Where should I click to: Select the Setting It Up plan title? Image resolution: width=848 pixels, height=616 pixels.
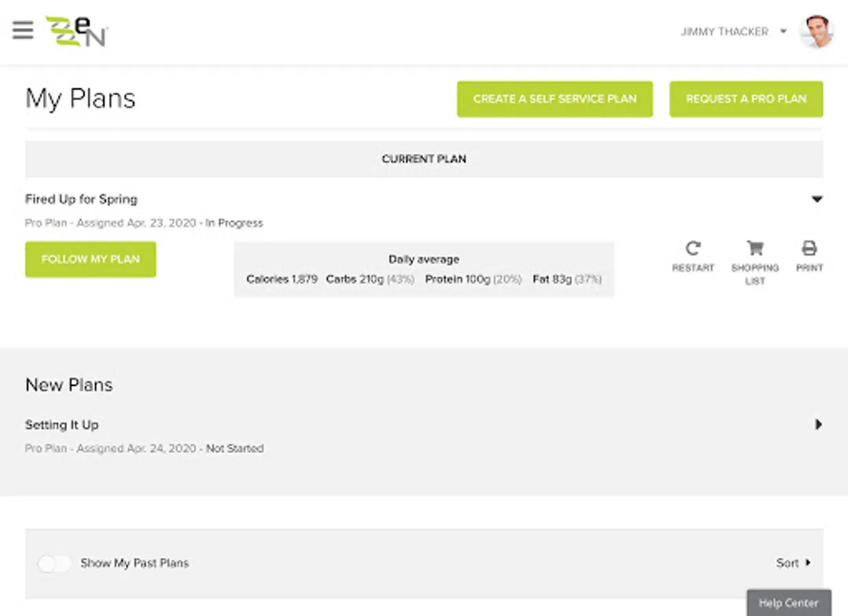[62, 424]
